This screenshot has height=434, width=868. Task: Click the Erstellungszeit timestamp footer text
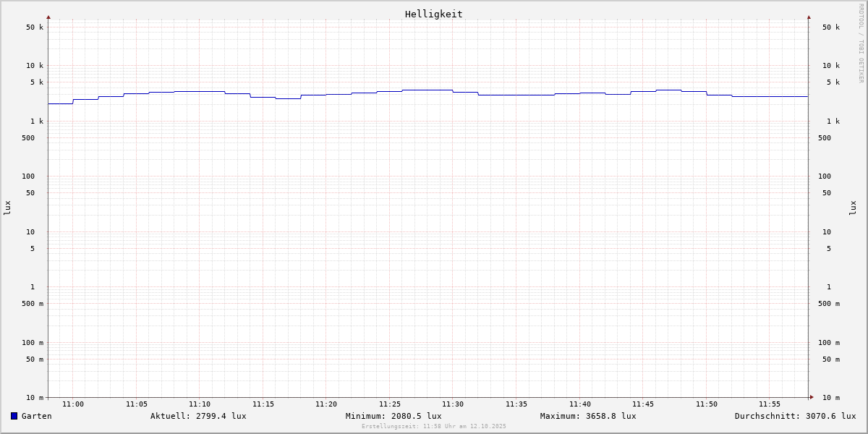point(434,426)
